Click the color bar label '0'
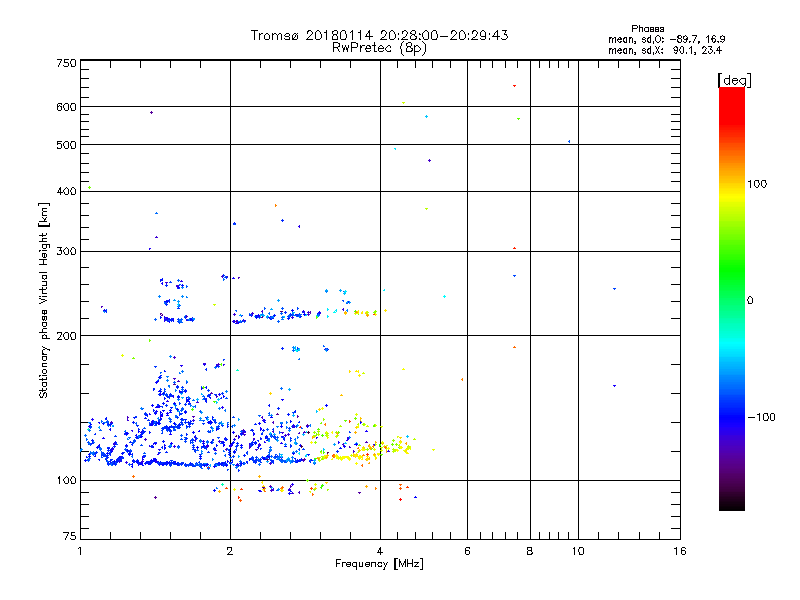This screenshot has height=600, width=800. (x=750, y=301)
